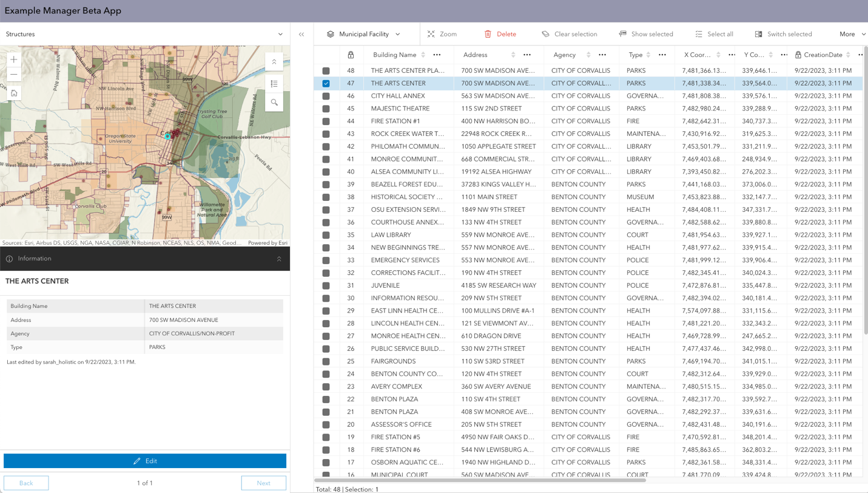Open the map search magnifier icon
Image resolution: width=868 pixels, height=493 pixels.
pyautogui.click(x=274, y=102)
